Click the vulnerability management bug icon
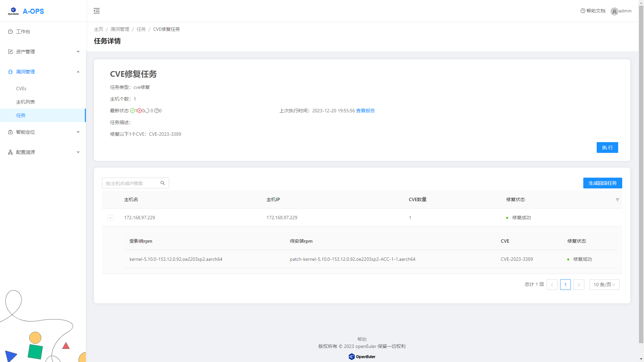The image size is (644, 362). click(10, 72)
